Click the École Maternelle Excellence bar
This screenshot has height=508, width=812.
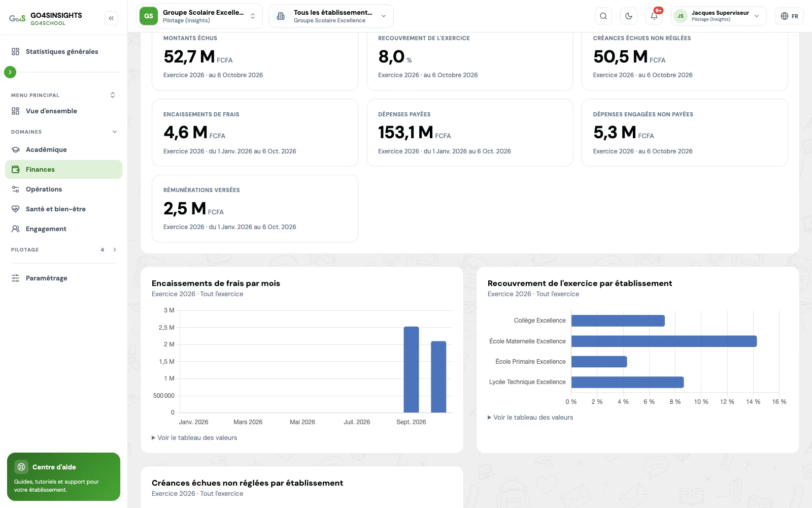tap(664, 341)
